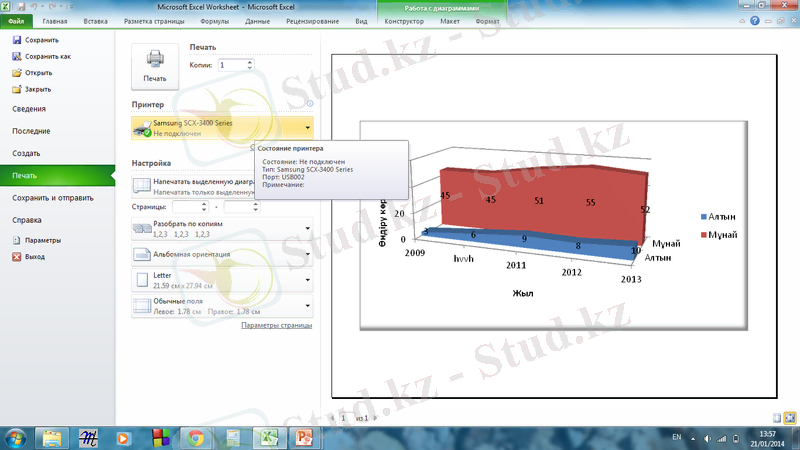Toggle the zoom to page icon
This screenshot has height=450, width=800.
790,417
